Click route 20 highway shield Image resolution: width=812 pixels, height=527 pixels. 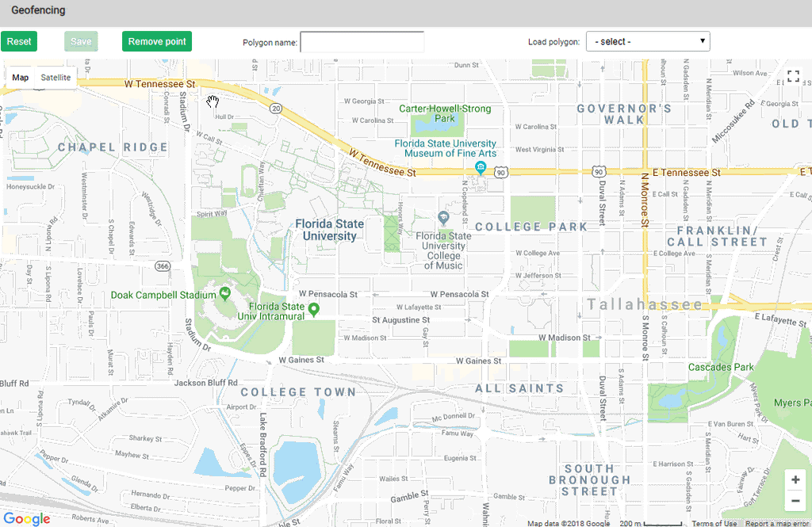point(276,109)
